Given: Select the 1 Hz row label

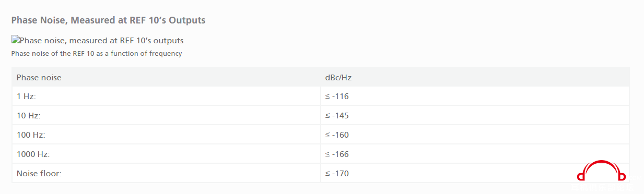Looking at the screenshot, I should pyautogui.click(x=26, y=96).
